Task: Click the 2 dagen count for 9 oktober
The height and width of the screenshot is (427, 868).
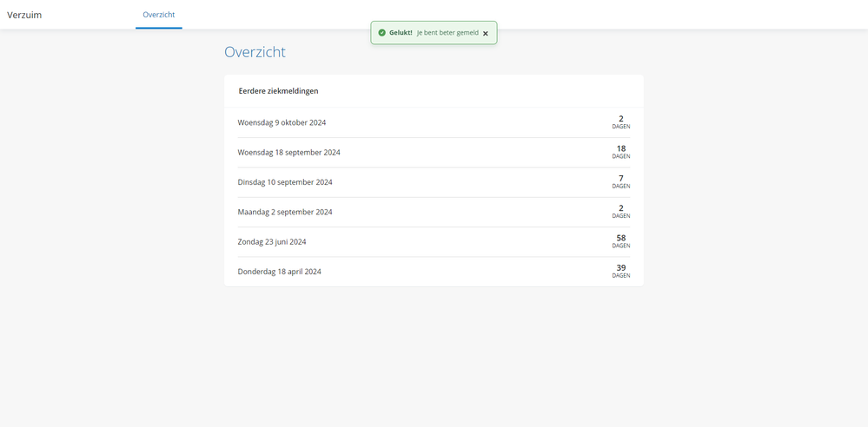Action: tap(620, 122)
